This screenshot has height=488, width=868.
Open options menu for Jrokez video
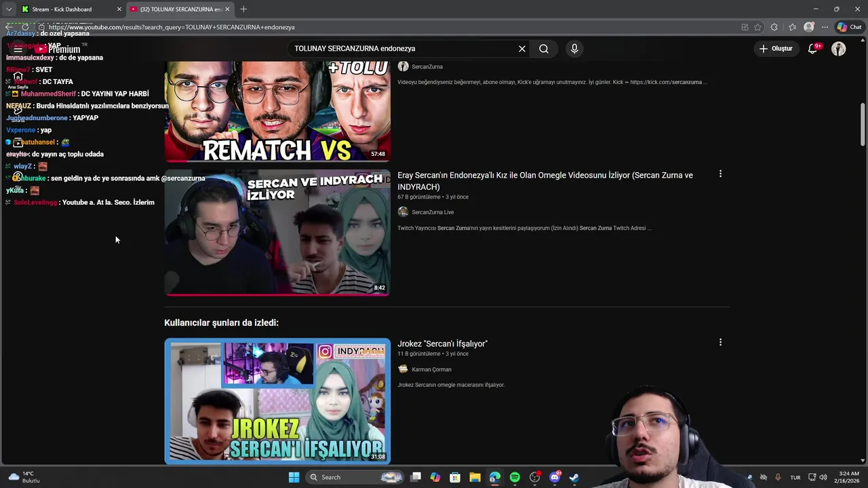click(720, 342)
